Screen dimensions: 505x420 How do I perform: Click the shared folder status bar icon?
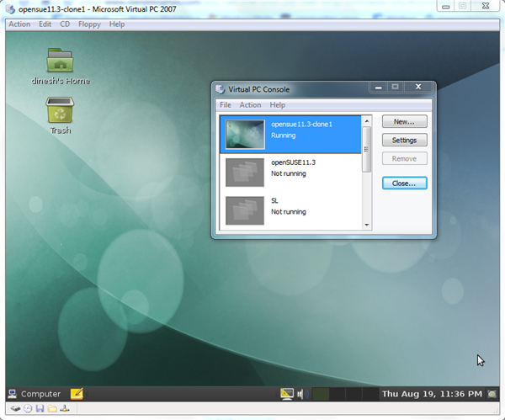click(52, 409)
